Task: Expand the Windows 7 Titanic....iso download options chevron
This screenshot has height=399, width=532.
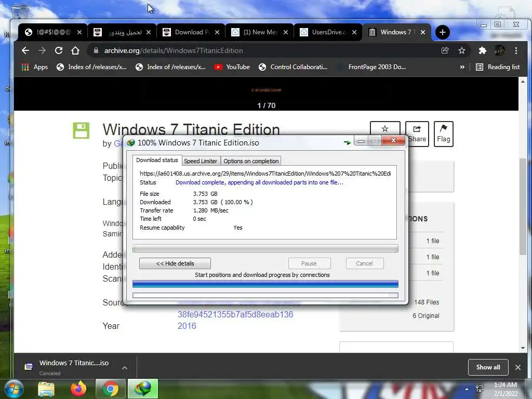Action: point(125,368)
